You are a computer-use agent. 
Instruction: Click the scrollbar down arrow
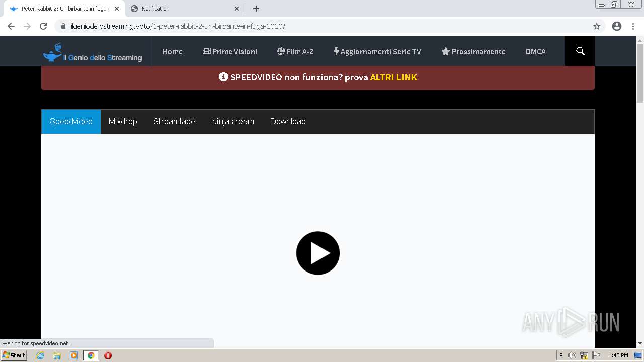tap(640, 343)
